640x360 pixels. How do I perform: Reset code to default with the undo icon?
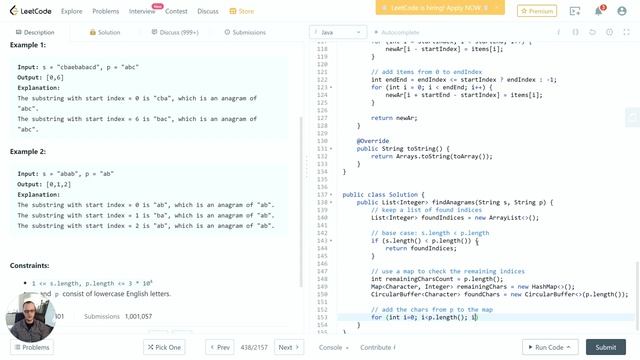592,32
